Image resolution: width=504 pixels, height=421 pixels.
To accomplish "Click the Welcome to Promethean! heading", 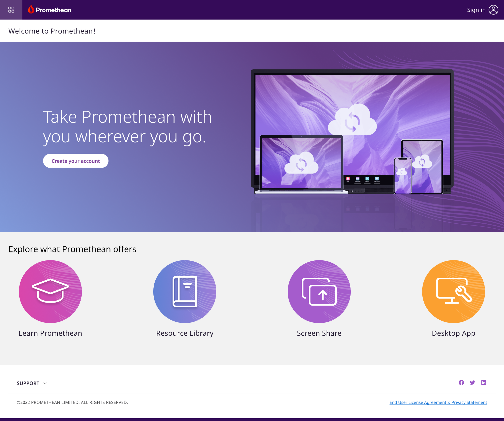I will [52, 31].
